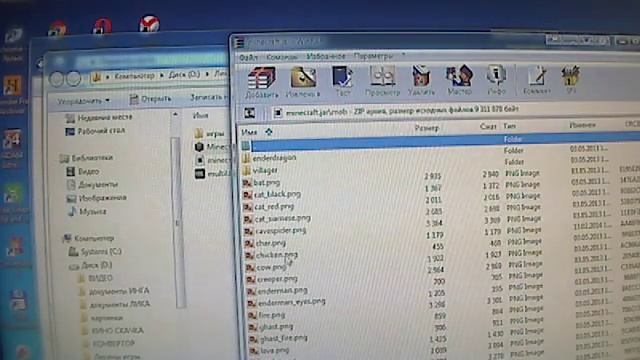Select System (C:) drive in sidebar

(96, 252)
